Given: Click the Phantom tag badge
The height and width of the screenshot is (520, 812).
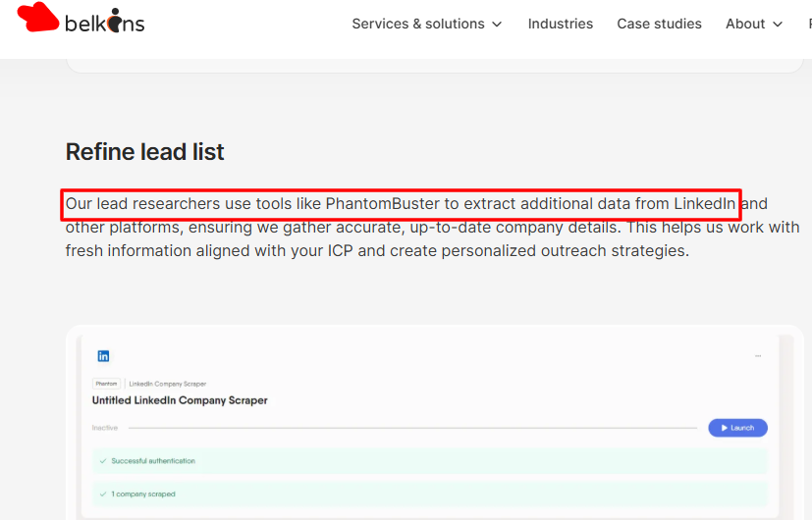Looking at the screenshot, I should (107, 384).
